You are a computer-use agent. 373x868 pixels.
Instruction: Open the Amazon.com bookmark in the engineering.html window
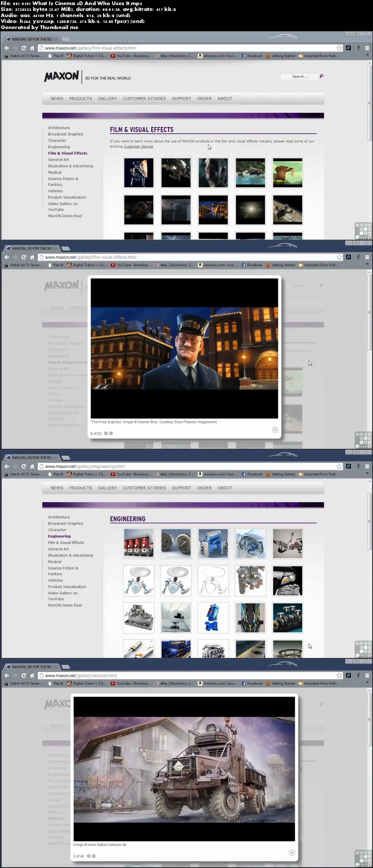[x=217, y=474]
